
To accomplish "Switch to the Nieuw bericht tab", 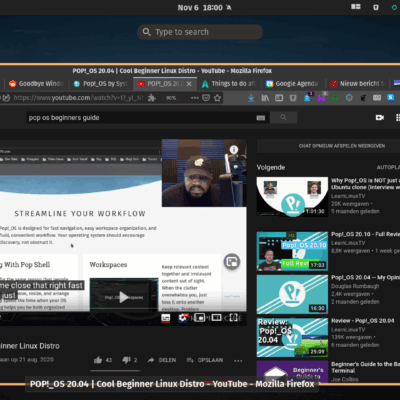I will (357, 84).
